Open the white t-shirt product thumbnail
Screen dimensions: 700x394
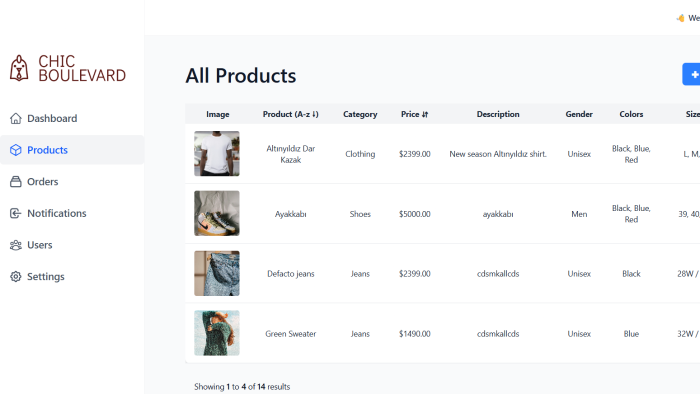coord(217,153)
